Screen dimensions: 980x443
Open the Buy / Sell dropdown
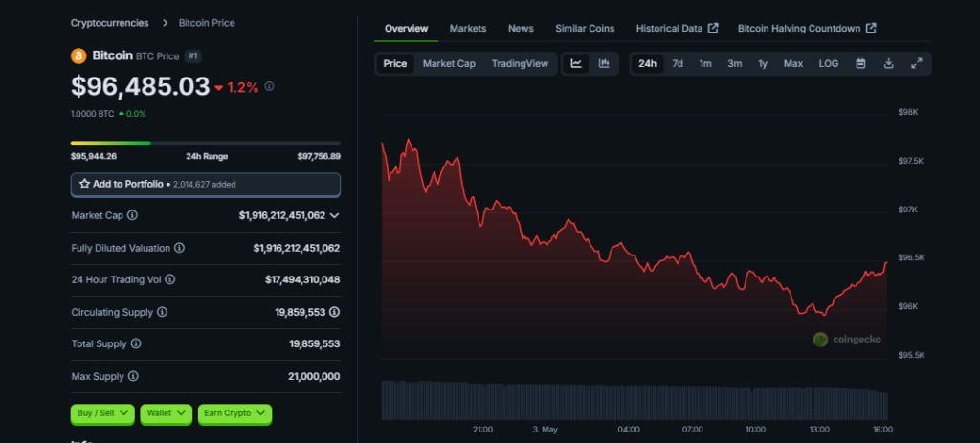(x=102, y=413)
